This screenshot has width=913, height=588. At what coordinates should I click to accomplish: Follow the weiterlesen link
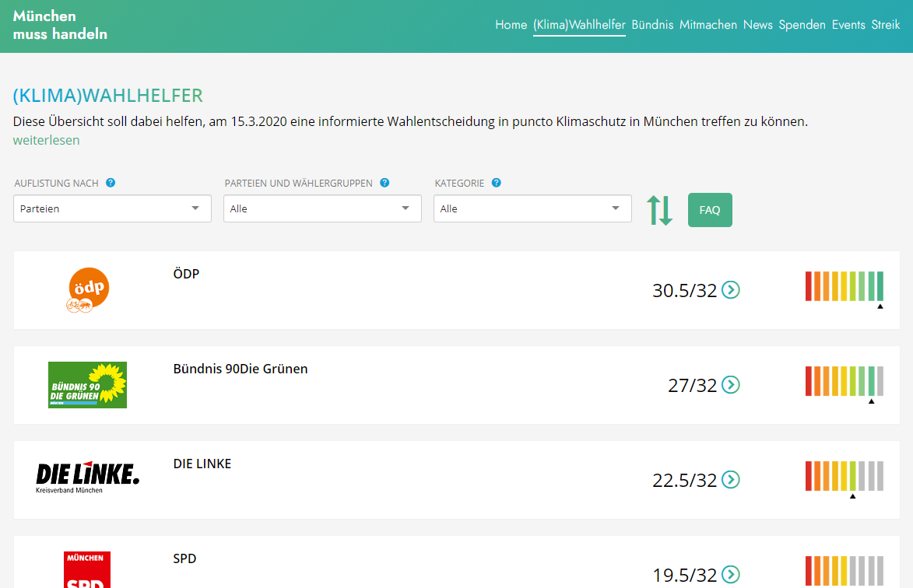[46, 140]
